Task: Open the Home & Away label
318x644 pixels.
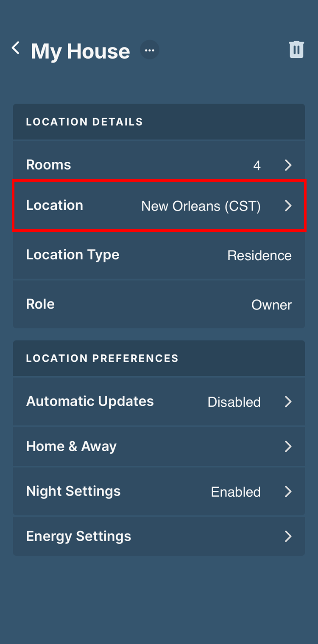Action: pos(71,446)
